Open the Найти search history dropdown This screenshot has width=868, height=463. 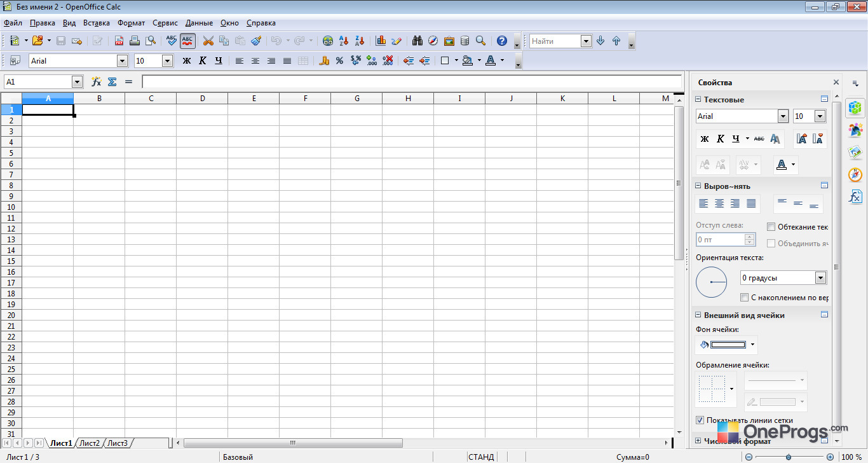[x=587, y=41]
